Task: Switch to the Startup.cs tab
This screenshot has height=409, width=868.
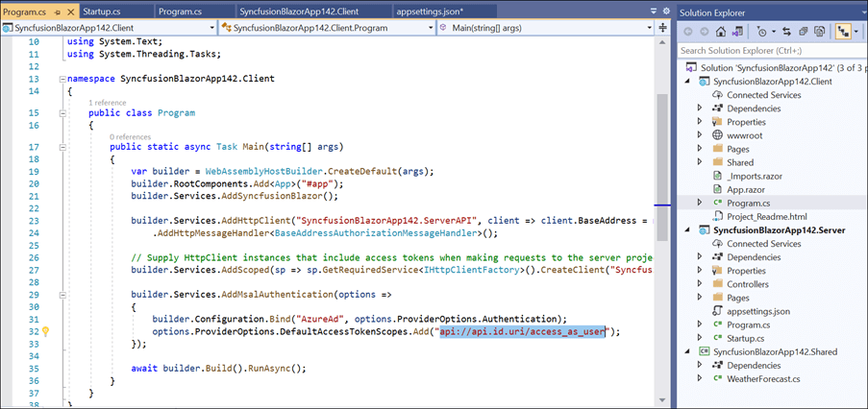Action: click(104, 11)
